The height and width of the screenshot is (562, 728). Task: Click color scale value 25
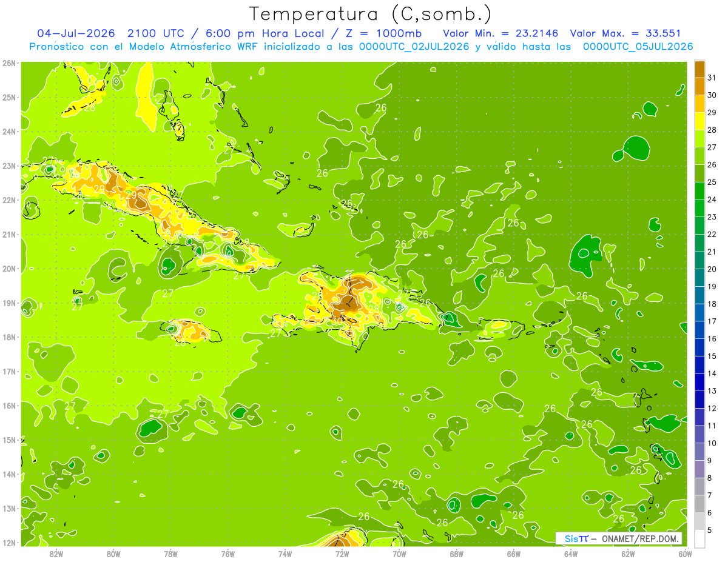712,182
